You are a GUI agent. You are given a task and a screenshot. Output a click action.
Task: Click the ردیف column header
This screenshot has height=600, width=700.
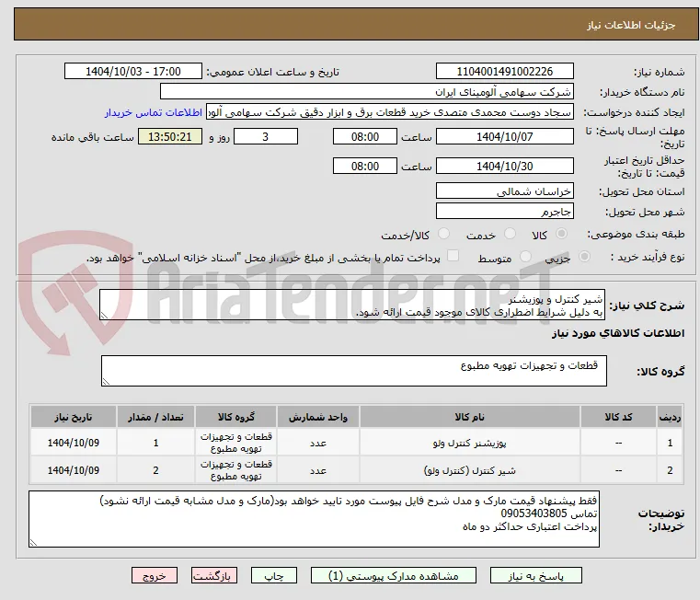670,417
